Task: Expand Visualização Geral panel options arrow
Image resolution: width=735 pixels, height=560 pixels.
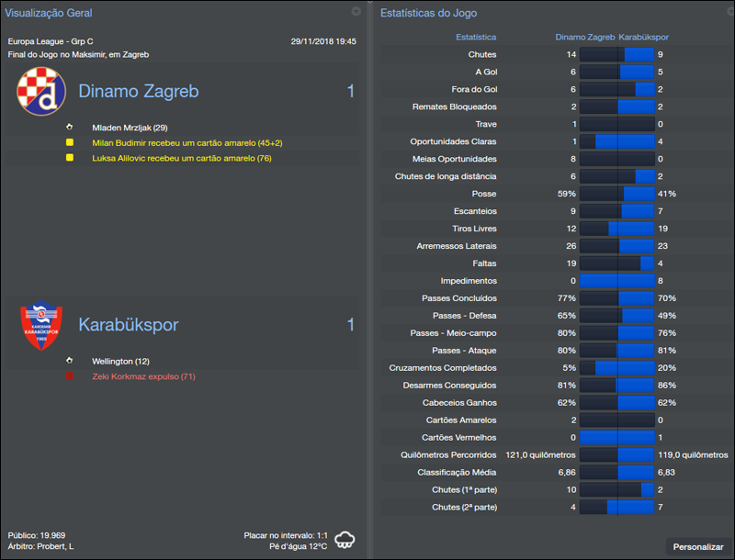Action: 356,12
